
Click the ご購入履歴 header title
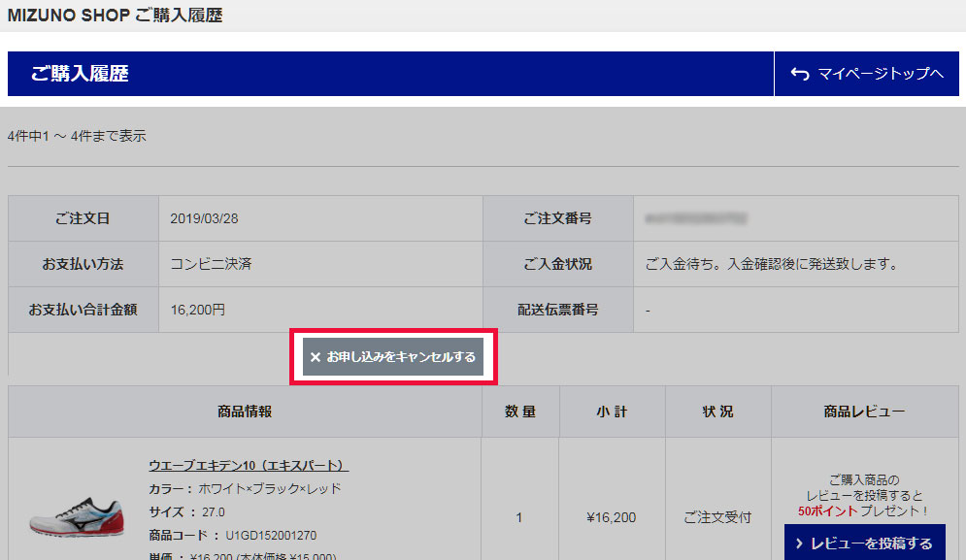(x=80, y=74)
